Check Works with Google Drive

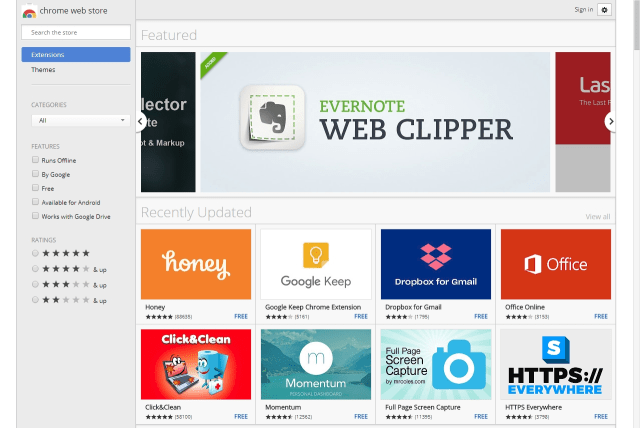36,215
